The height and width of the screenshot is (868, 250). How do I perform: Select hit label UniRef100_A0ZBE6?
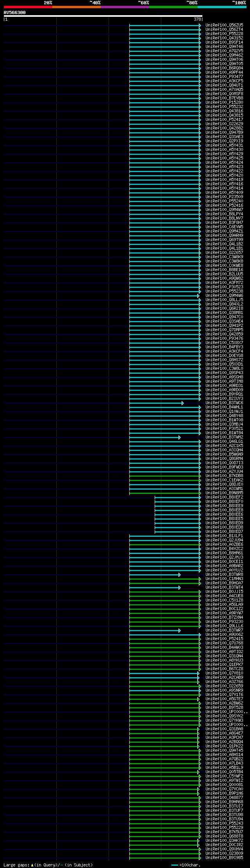(x=224, y=544)
